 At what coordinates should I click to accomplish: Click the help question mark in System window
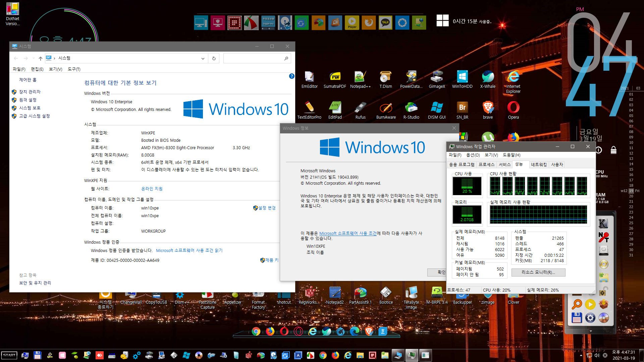(291, 76)
